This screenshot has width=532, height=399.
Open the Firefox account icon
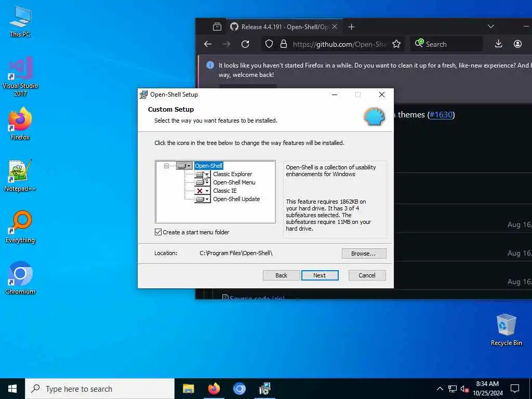517,44
